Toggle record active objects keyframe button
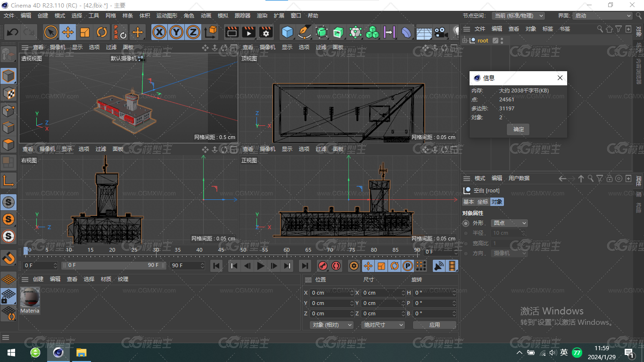The width and height of the screenshot is (644, 362). [x=322, y=266]
